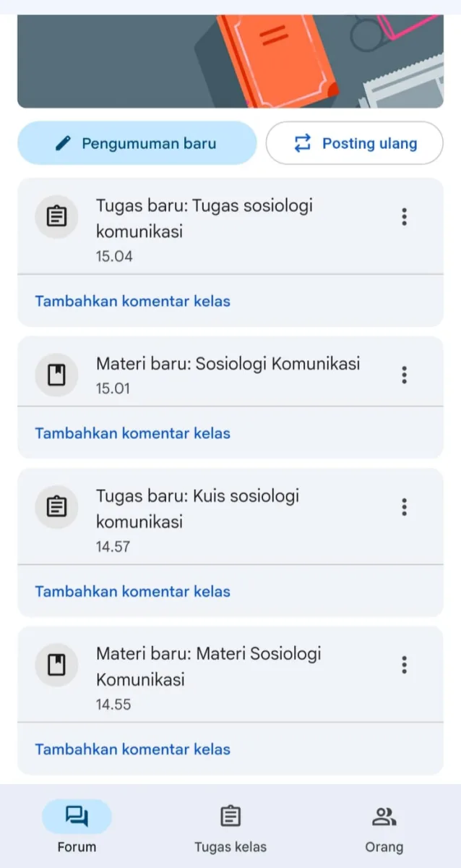The width and height of the screenshot is (461, 868).
Task: Tap material icon for Sosiologi Komunikasi post
Action: 56,375
